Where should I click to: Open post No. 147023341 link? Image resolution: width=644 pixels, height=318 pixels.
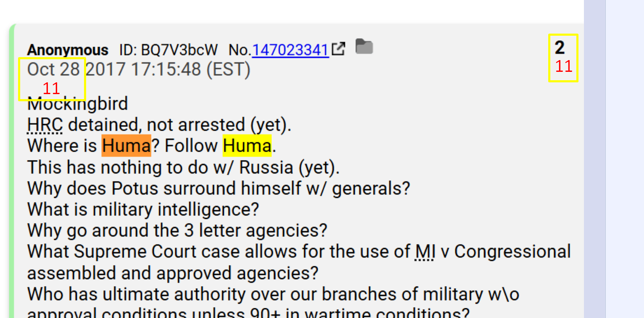click(x=290, y=50)
